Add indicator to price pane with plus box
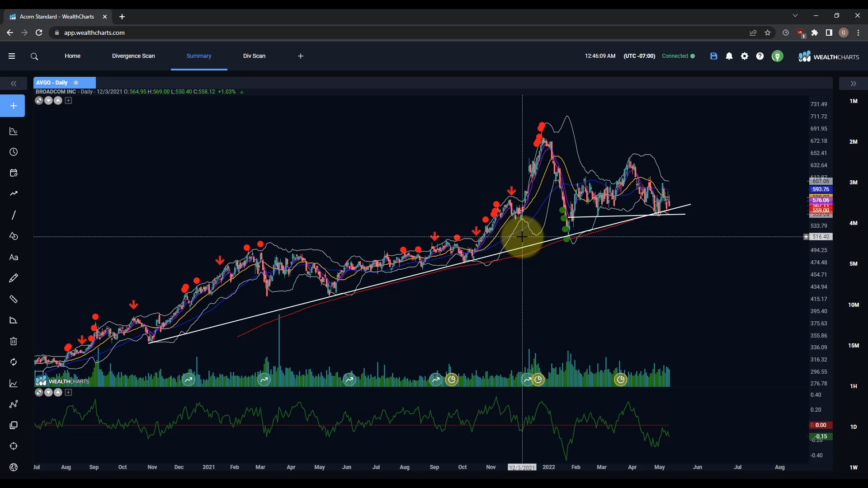 [68, 100]
